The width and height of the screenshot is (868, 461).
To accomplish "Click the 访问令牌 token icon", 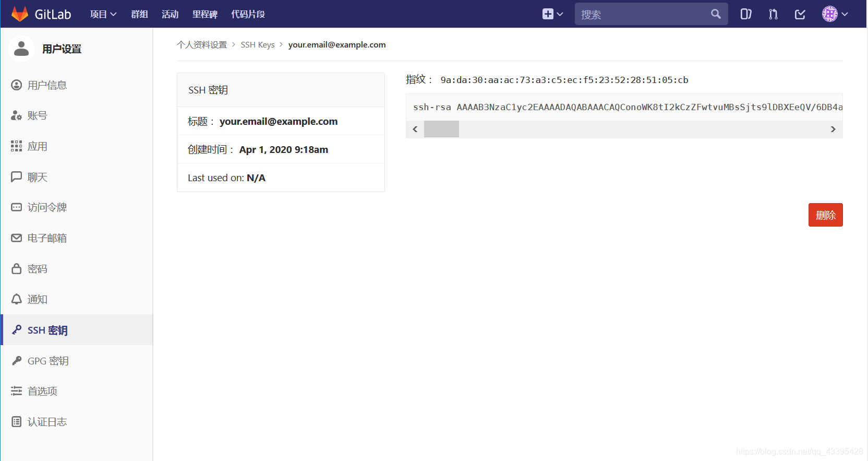I will tap(17, 207).
